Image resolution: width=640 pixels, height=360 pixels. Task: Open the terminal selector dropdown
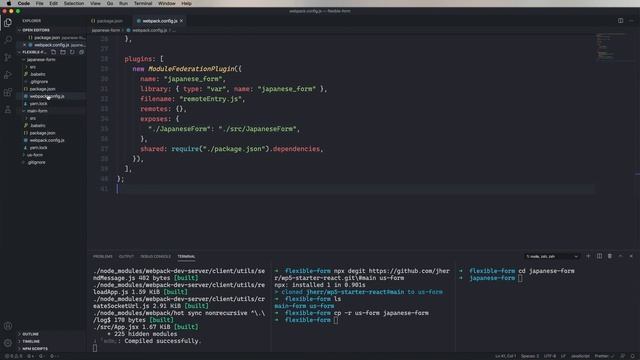552,256
